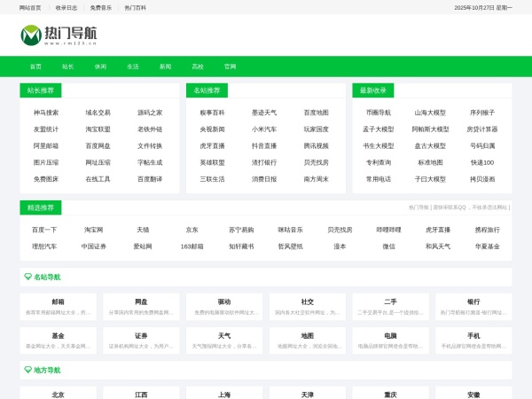Open 微信 link
Image resolution: width=532 pixels, height=399 pixels.
(x=389, y=246)
